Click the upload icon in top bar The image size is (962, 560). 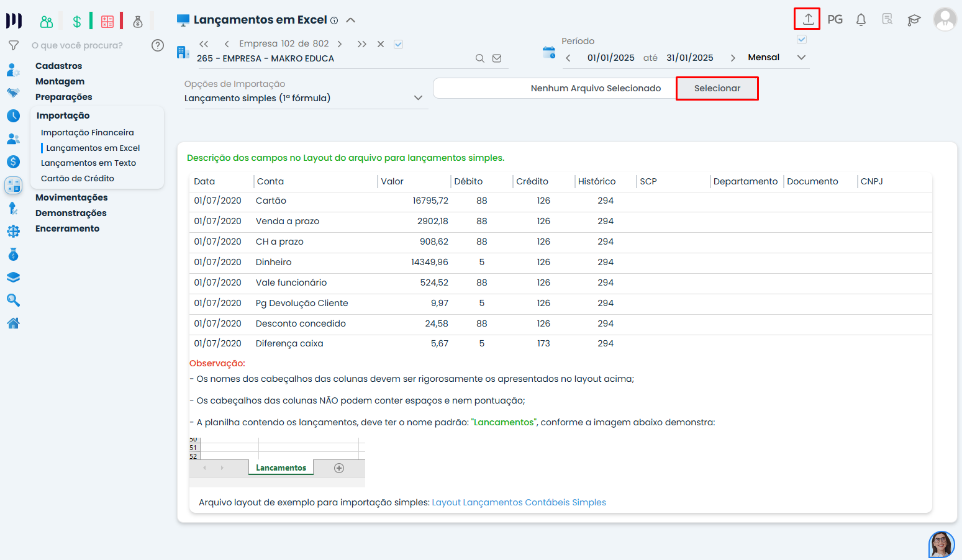pos(807,19)
